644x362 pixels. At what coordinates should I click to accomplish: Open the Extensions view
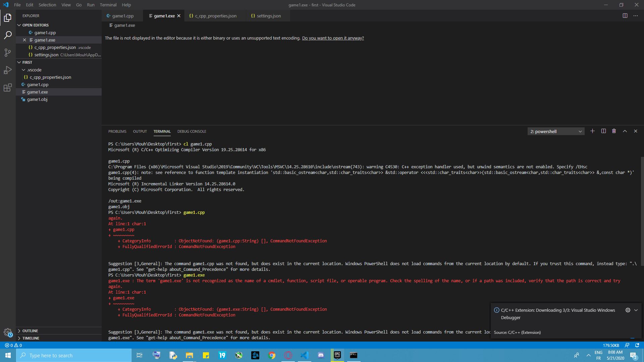coord(8,88)
